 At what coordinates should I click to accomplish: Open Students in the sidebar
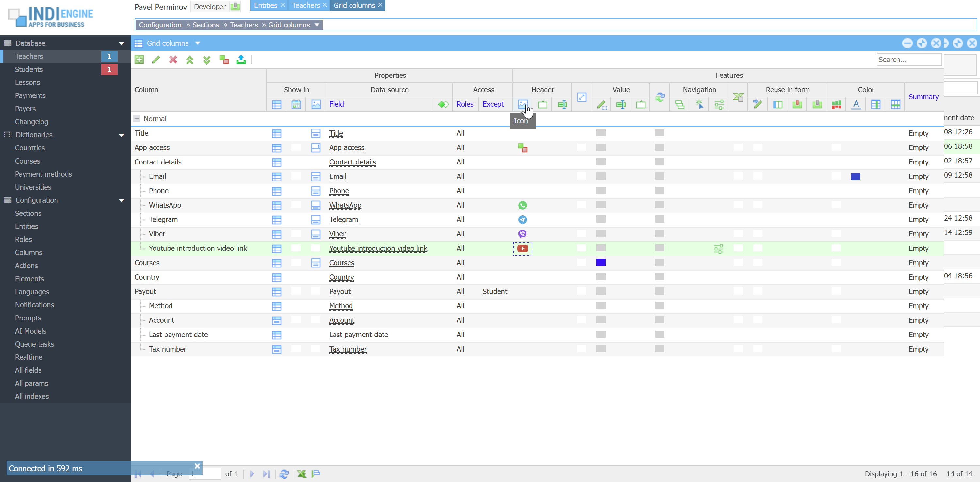click(x=29, y=69)
